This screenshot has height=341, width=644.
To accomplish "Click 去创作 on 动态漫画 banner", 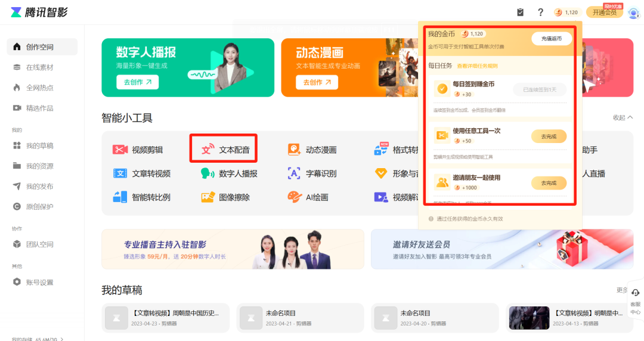I will coord(317,82).
